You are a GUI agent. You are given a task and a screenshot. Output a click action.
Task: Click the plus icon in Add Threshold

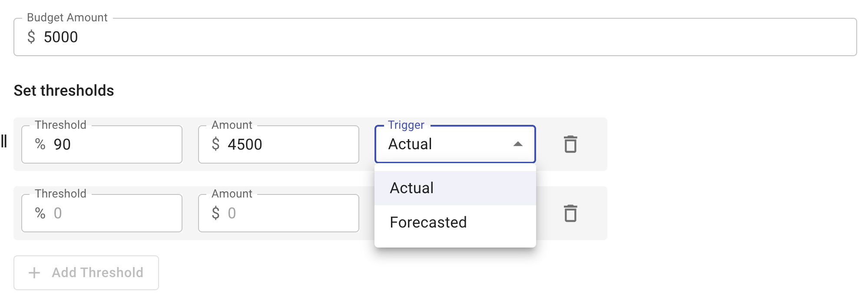click(x=34, y=273)
